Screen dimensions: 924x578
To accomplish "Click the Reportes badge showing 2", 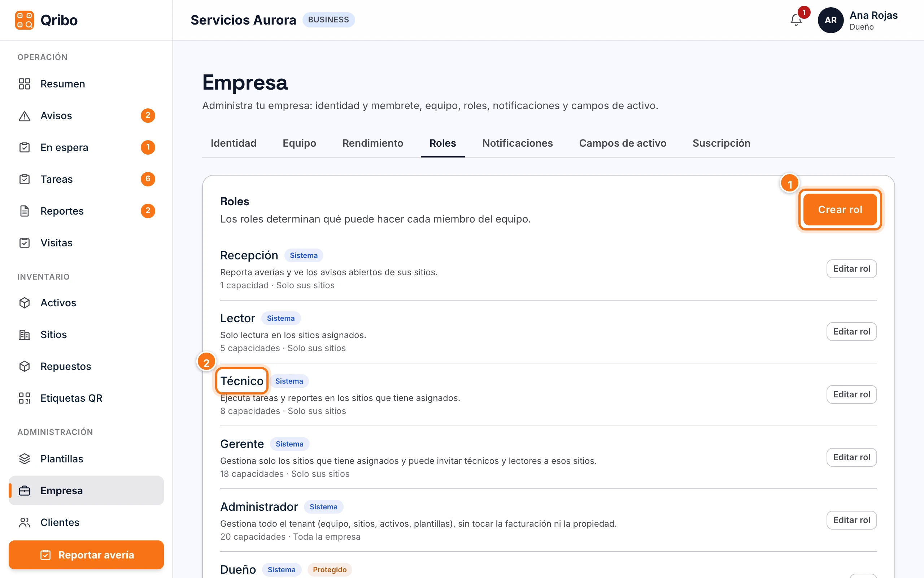I will click(x=148, y=211).
